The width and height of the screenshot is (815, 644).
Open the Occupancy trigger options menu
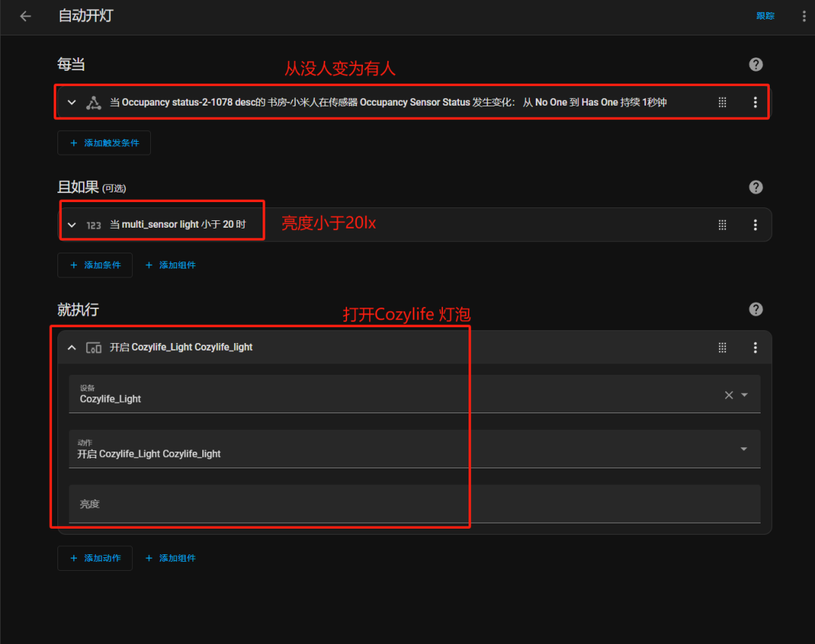point(755,103)
